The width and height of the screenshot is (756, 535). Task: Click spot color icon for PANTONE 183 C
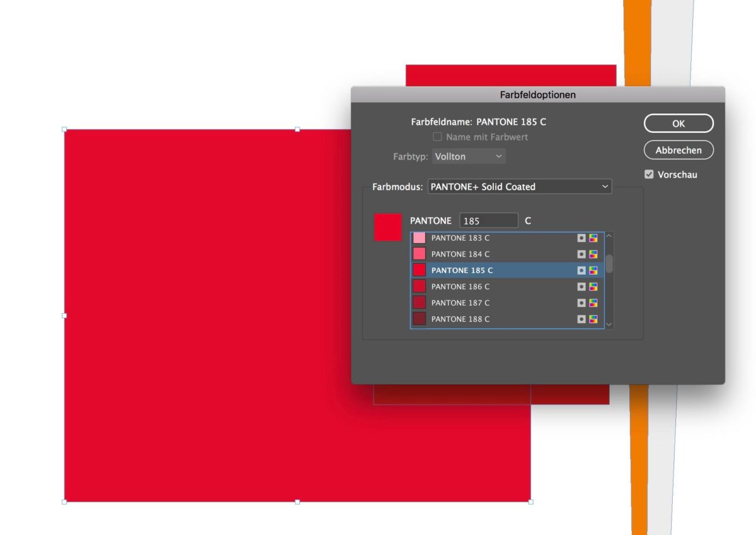(x=581, y=238)
